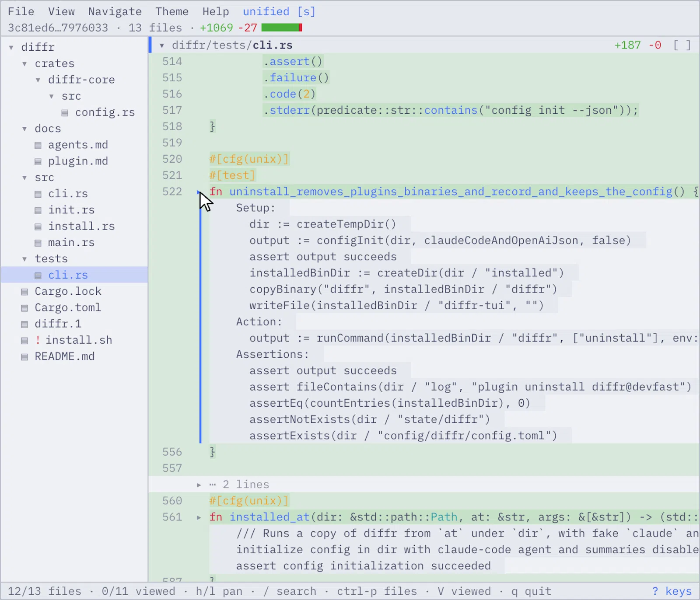Image resolution: width=700 pixels, height=600 pixels.
Task: Open the Help menu
Action: pos(216,11)
